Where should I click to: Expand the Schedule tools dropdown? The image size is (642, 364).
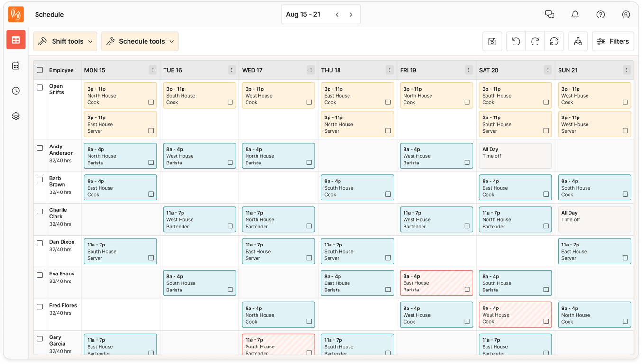coord(140,41)
